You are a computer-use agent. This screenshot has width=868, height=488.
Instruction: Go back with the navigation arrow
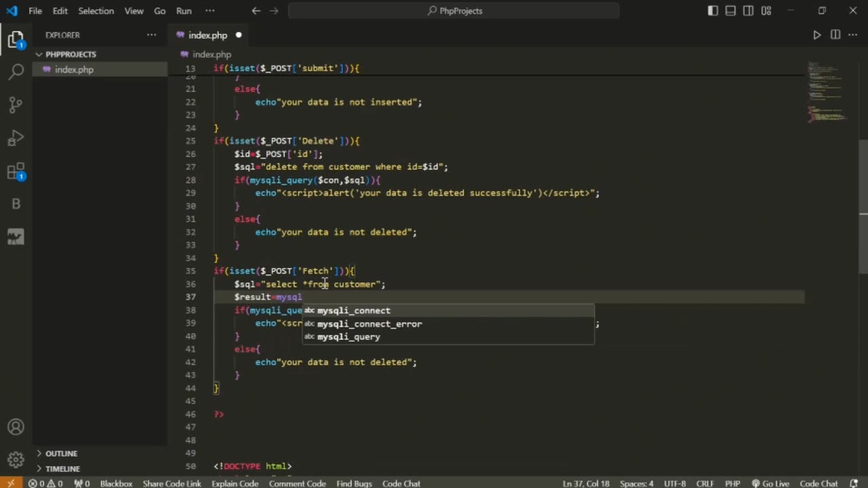[256, 11]
